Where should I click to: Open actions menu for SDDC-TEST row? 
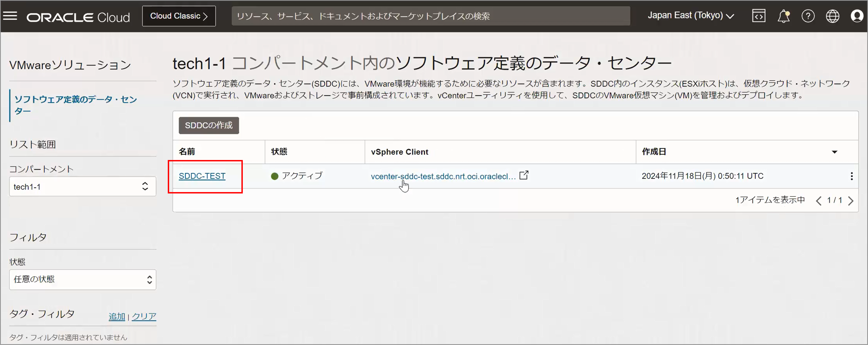(851, 176)
